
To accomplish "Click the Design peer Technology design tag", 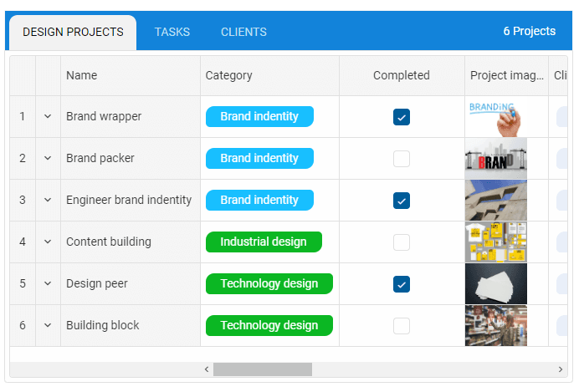I will pos(269,284).
